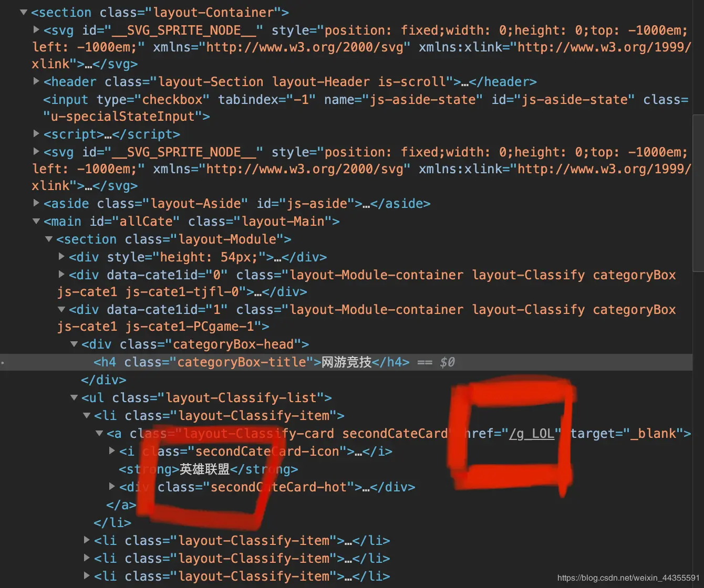Collapse the anchor layout-Classify-card node
Screen dimensions: 704x588
[x=99, y=433]
